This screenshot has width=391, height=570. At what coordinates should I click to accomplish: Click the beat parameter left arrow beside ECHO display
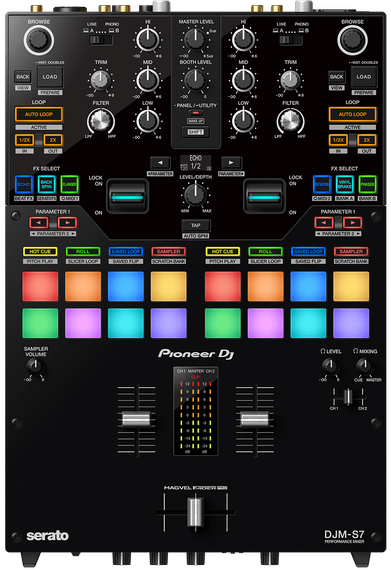tap(160, 163)
